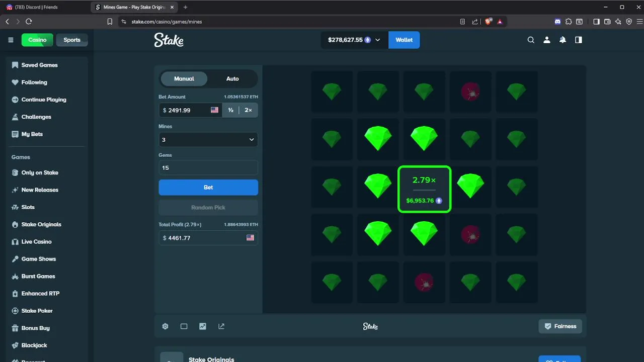Click the mine tile in top row

(470, 92)
